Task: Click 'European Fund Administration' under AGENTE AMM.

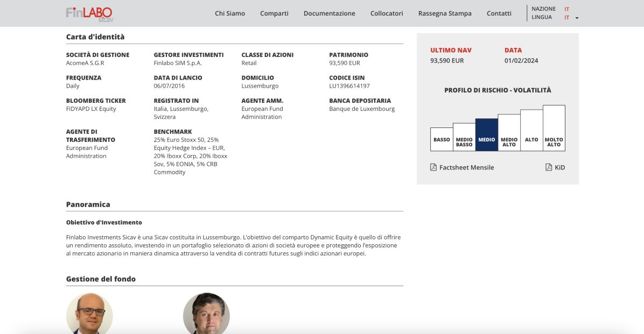Action: coord(262,113)
